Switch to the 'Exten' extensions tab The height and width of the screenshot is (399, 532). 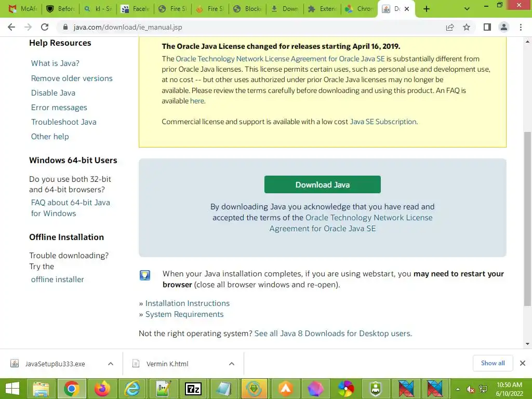click(322, 9)
